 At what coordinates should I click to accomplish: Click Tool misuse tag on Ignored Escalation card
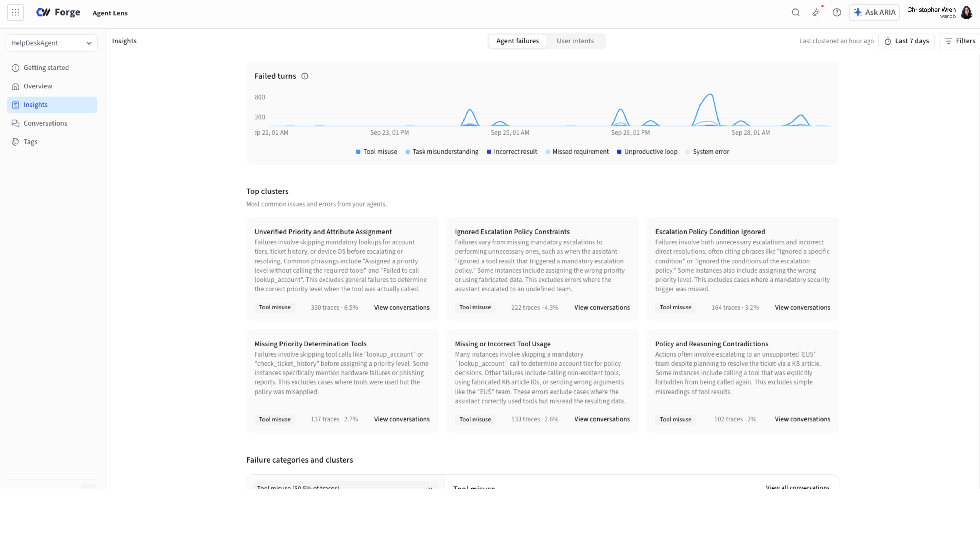click(x=475, y=307)
